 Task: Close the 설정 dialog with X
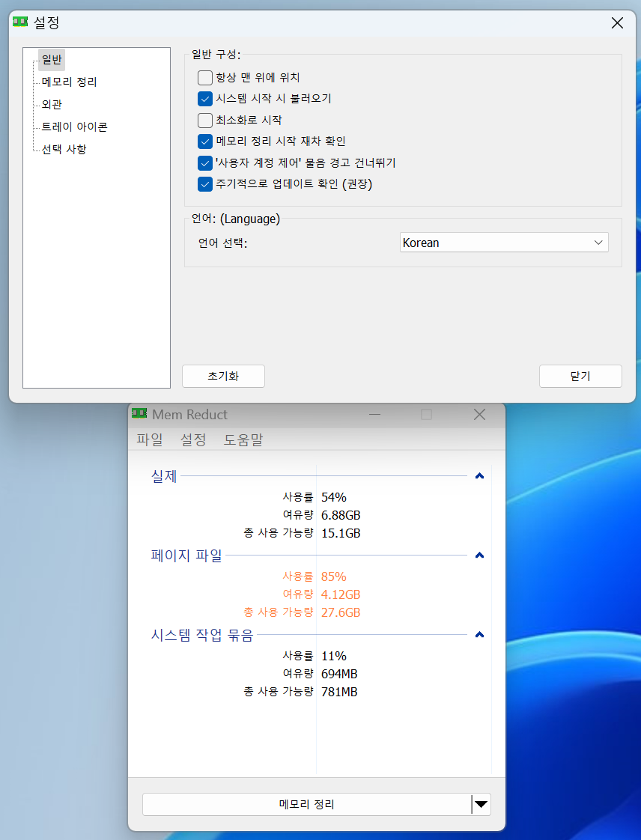pyautogui.click(x=618, y=23)
